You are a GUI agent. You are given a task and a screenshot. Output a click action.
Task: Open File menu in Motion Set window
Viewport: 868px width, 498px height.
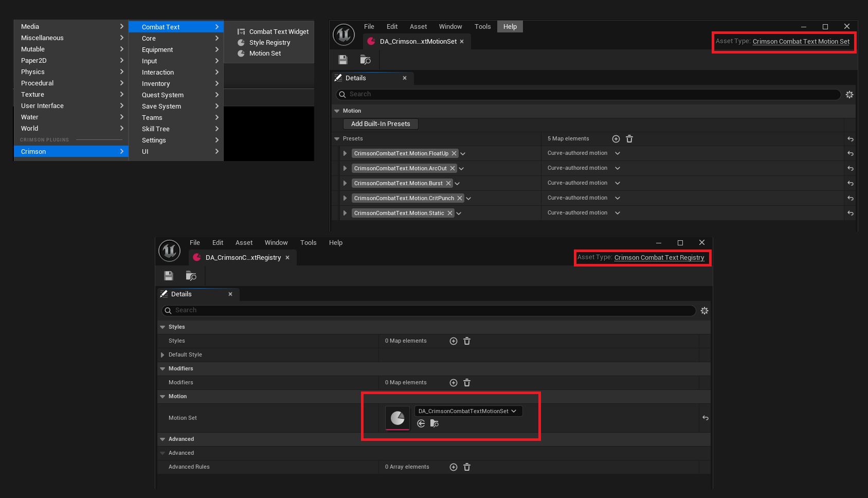369,27
